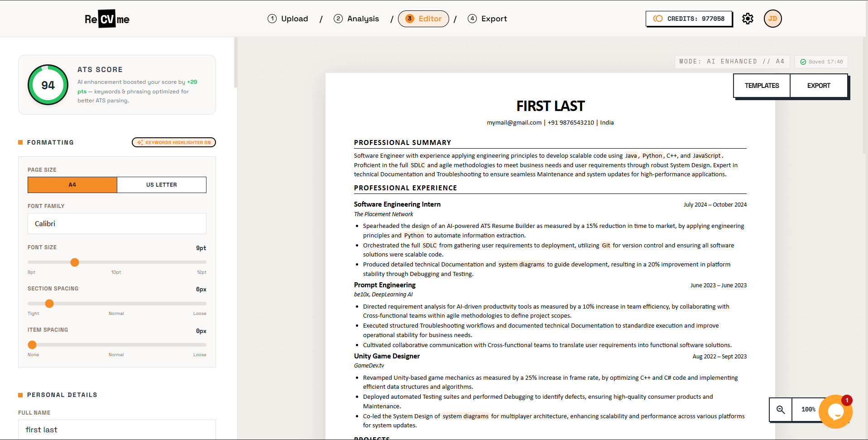Click the Font Size slider handle
Image resolution: width=868 pixels, height=440 pixels.
pos(75,262)
